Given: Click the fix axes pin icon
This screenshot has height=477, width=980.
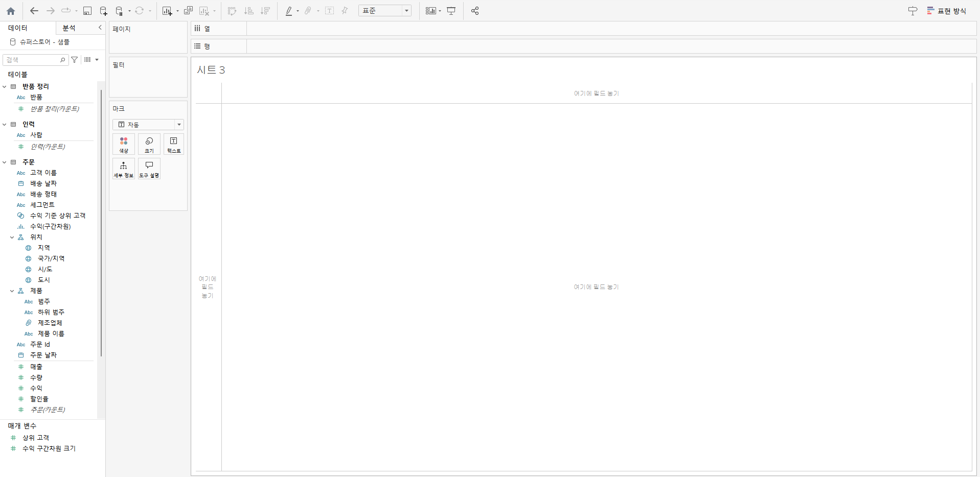Looking at the screenshot, I should point(345,11).
